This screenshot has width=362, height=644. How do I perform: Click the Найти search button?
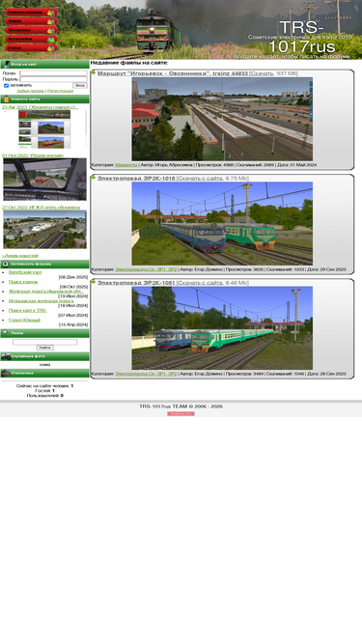coord(44,348)
